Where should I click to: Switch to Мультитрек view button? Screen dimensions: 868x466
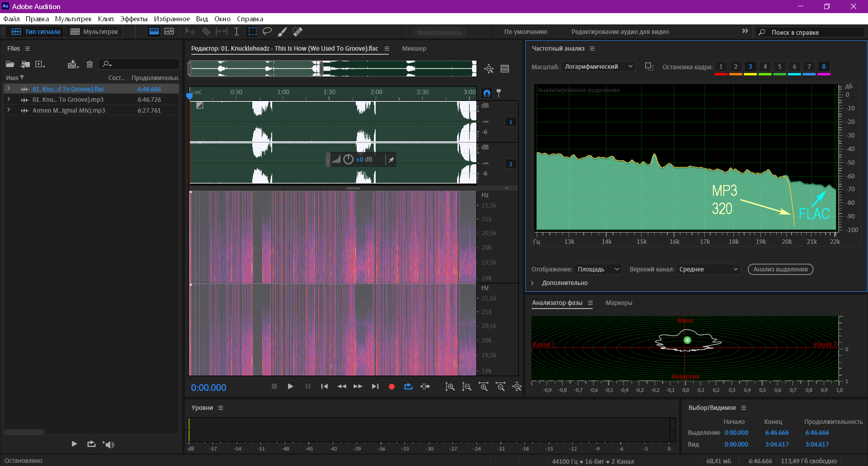pos(94,32)
